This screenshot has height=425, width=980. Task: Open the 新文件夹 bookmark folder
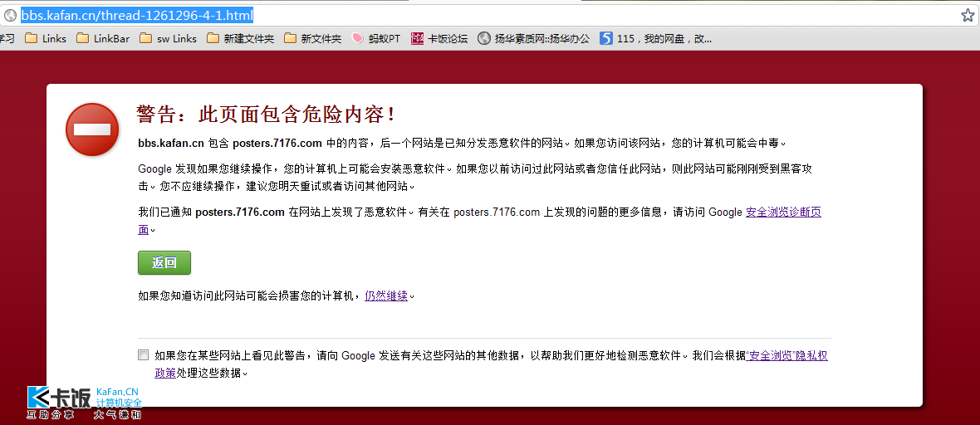pyautogui.click(x=312, y=39)
